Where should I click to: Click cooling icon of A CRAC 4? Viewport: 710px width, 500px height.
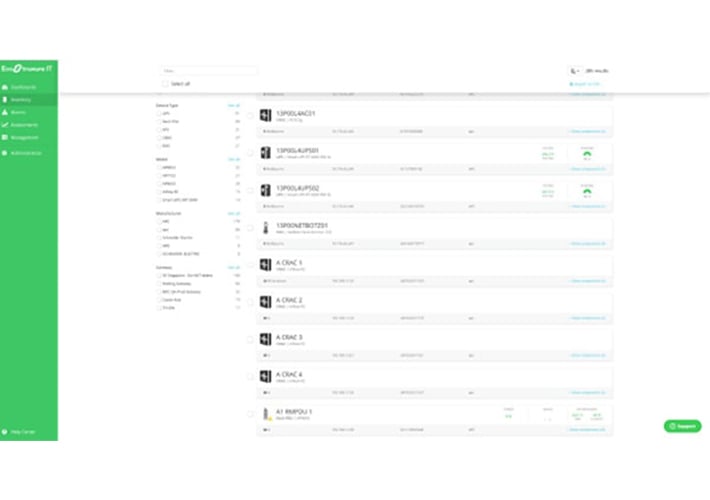[266, 376]
